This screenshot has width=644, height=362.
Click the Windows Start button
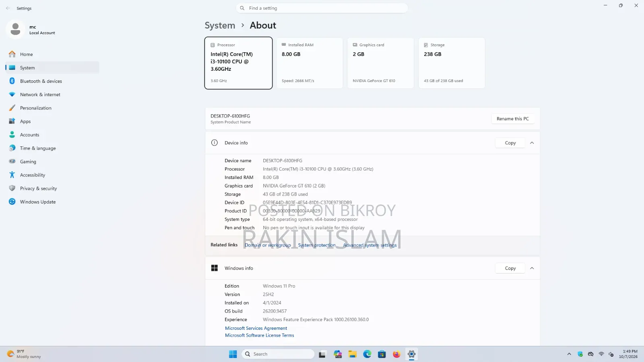(x=233, y=354)
